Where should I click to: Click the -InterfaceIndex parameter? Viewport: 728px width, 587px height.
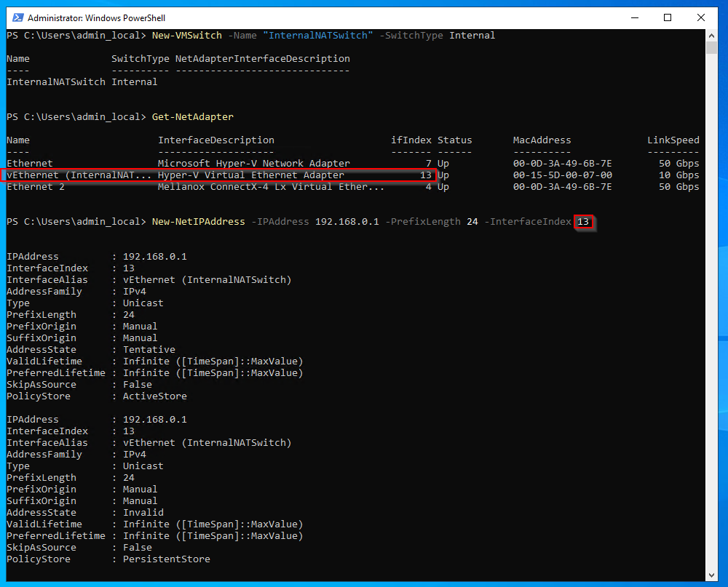pyautogui.click(x=527, y=222)
